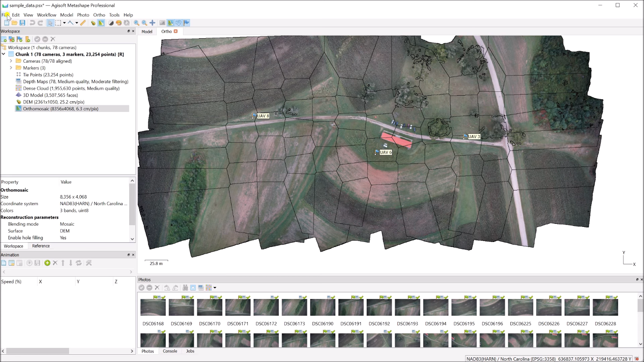Open the Tools menu

click(114, 15)
